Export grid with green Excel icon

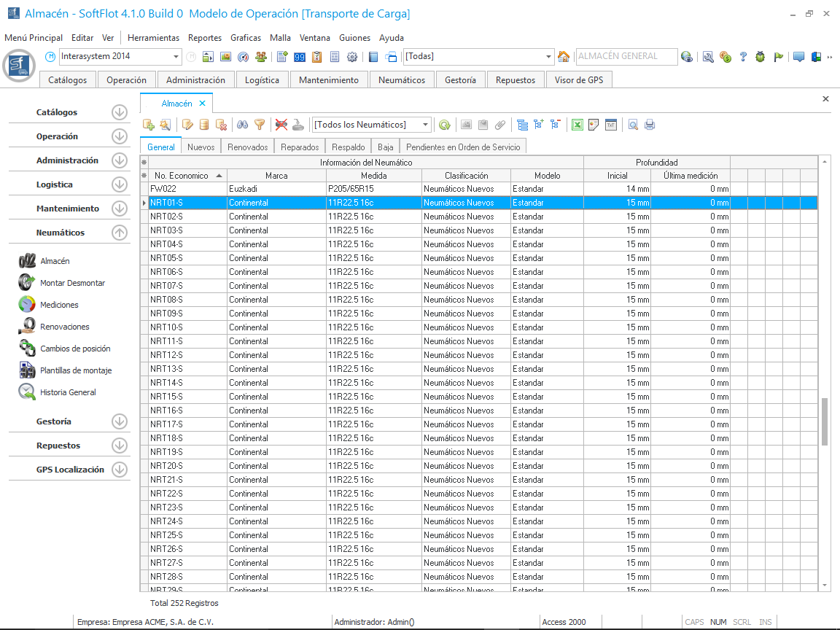click(x=577, y=125)
